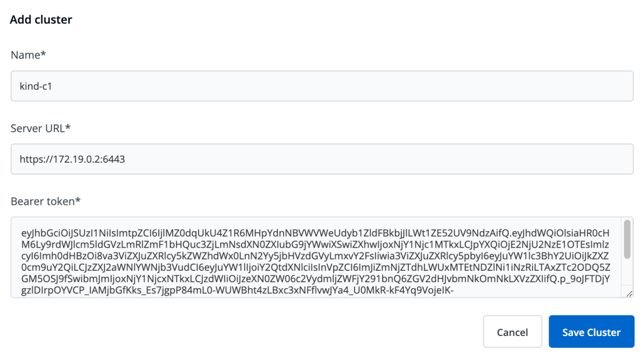
Task: Click the Server URL* field label
Action: pos(41,129)
